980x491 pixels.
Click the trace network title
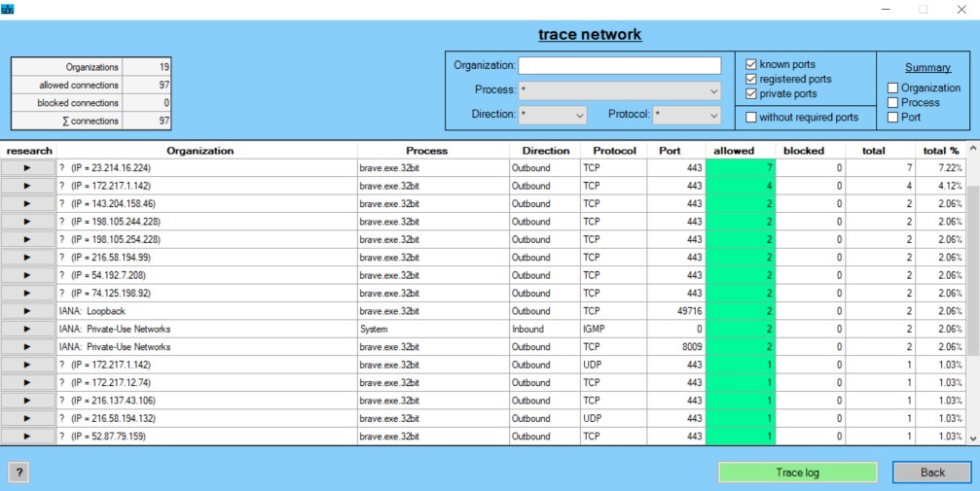click(x=590, y=34)
